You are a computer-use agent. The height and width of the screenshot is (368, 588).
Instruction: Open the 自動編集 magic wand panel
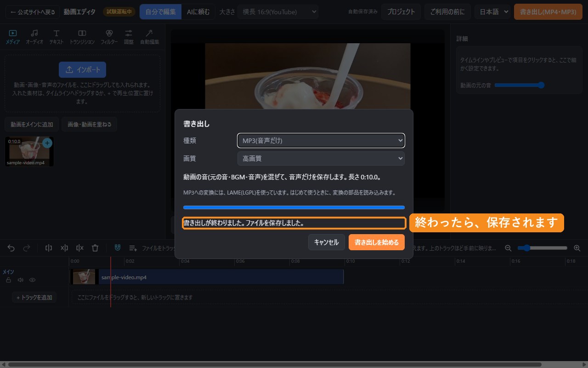pos(149,37)
